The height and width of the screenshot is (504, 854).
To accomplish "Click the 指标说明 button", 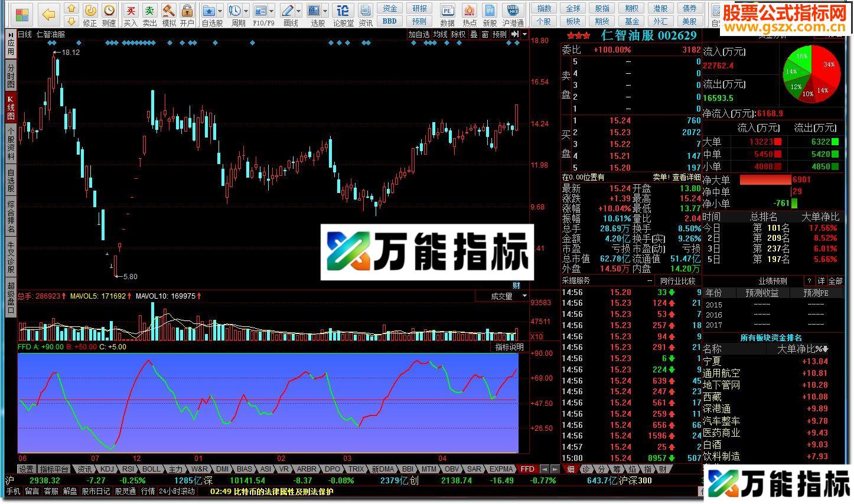I will [x=509, y=347].
